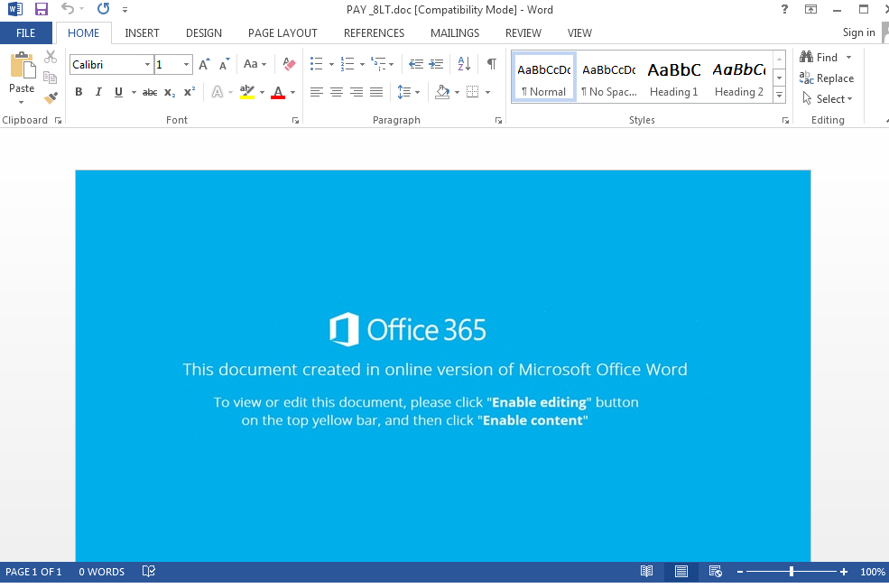The image size is (889, 588).
Task: Toggle Italic formatting
Action: click(98, 92)
